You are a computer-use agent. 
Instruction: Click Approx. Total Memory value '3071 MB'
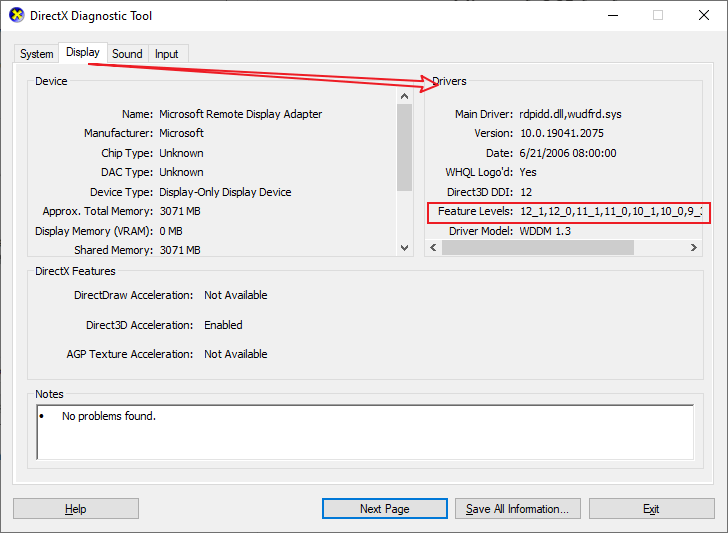180,211
